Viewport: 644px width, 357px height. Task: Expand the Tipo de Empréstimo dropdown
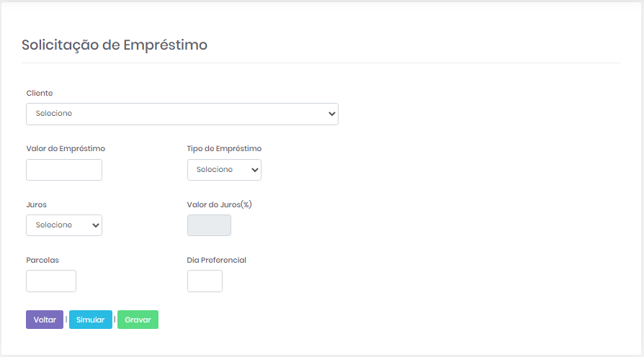click(x=224, y=170)
